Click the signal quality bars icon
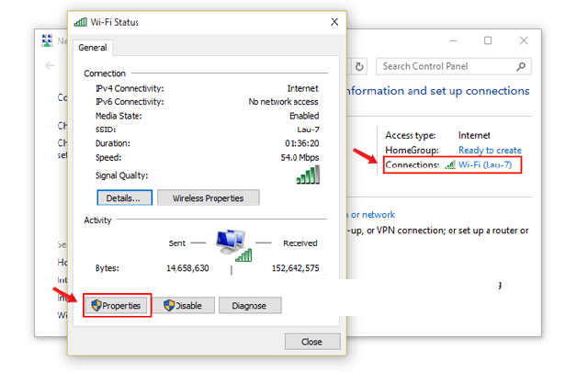This screenshot has height=372, width=588. (308, 175)
